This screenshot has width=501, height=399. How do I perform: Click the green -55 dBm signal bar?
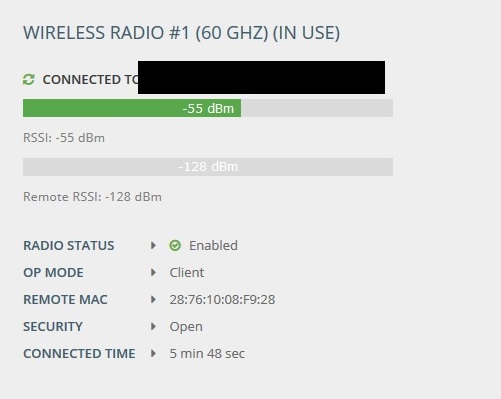pos(132,108)
